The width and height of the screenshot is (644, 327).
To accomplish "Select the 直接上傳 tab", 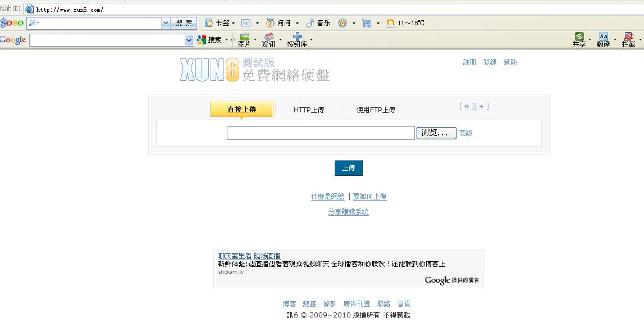I will point(241,110).
